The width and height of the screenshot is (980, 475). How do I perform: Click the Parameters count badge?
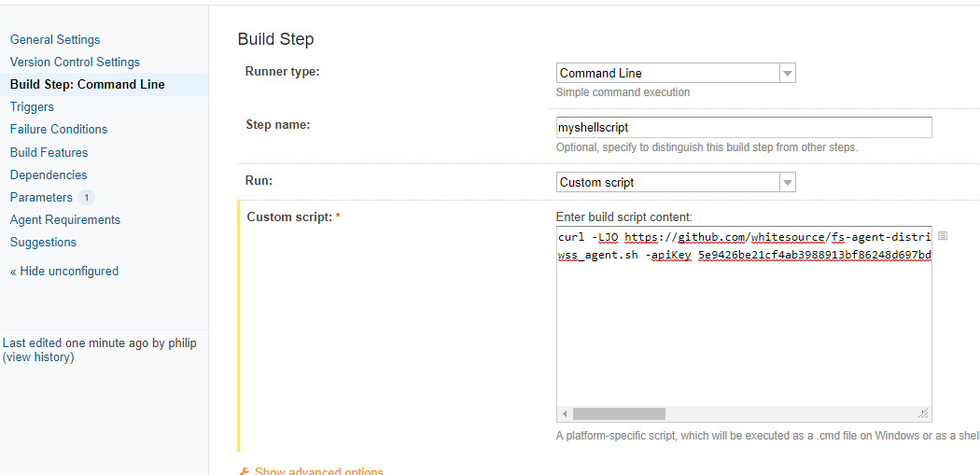[86, 198]
